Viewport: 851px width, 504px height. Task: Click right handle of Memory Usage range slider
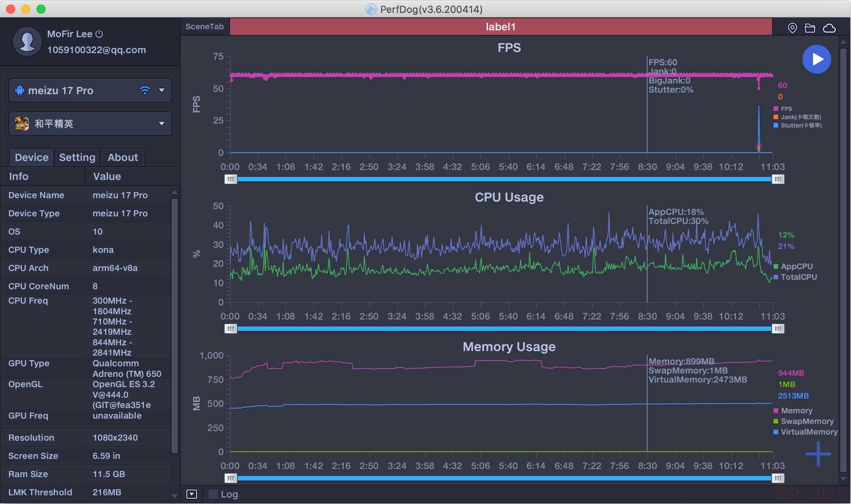[778, 478]
